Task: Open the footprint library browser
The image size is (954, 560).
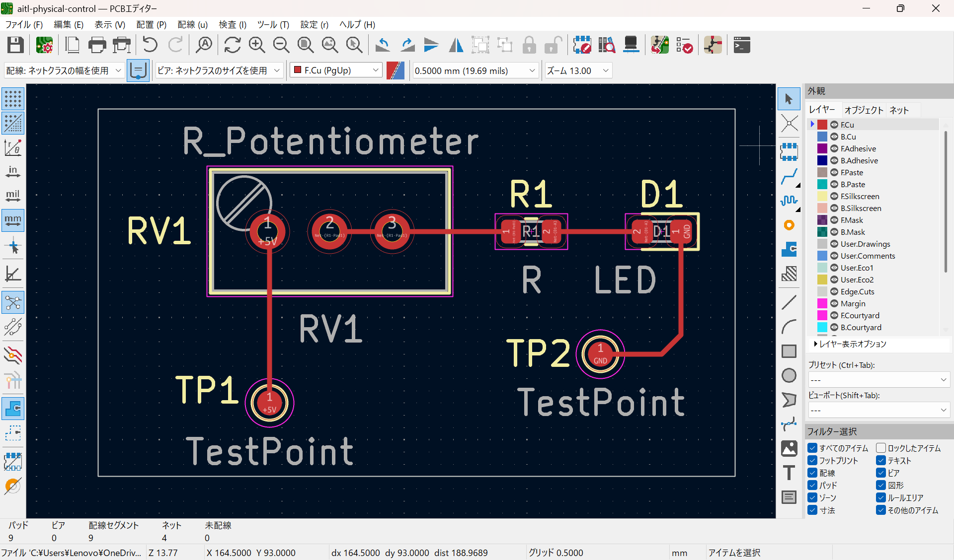Action: tap(607, 45)
